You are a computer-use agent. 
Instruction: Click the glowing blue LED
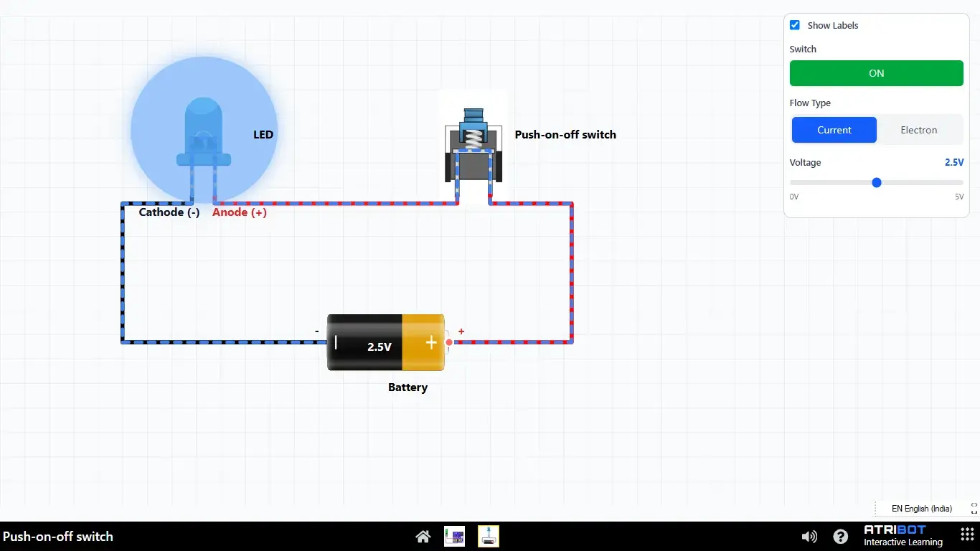tap(204, 131)
